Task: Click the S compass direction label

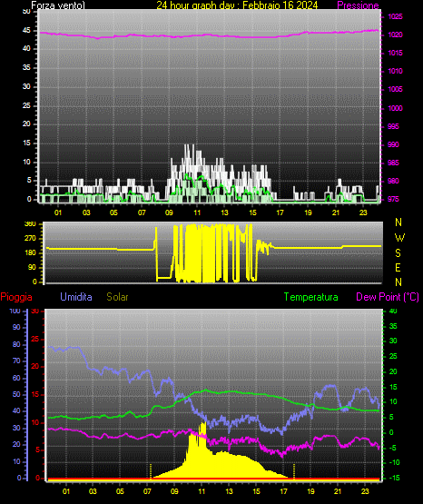Action: 398,253
